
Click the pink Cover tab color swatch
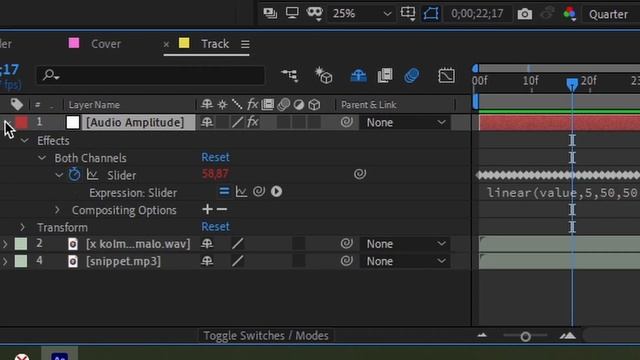click(74, 43)
